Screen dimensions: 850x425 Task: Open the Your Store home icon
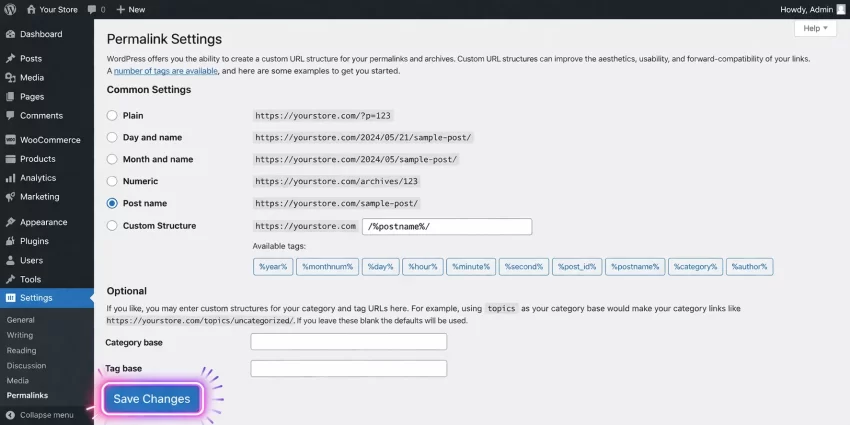click(x=31, y=9)
